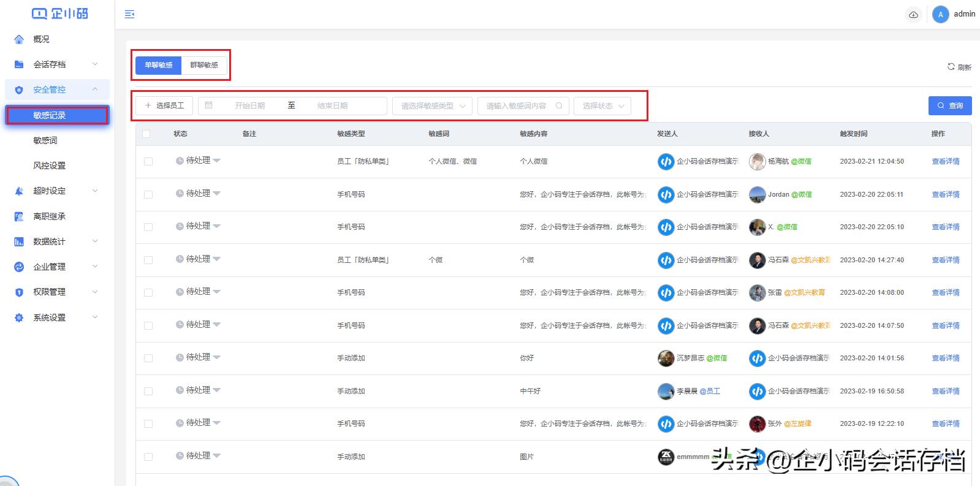Viewport: 980px width, 486px height.
Task: Click the 请输入敏感词内容 search field
Action: [x=518, y=106]
